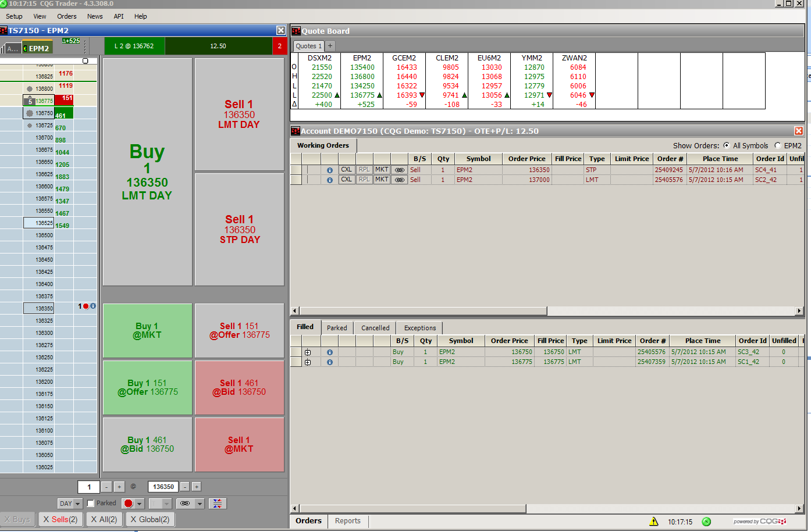Click the order price input field showing 136350
Screen dimensions: 811x532
pos(163,487)
